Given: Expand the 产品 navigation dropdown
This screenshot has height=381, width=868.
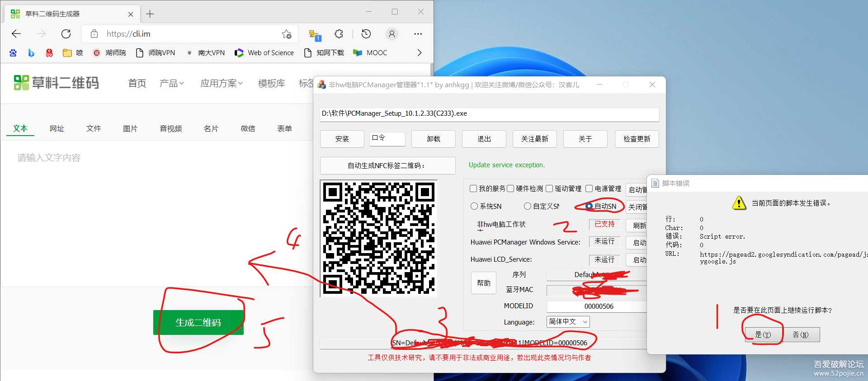Looking at the screenshot, I should pos(171,83).
